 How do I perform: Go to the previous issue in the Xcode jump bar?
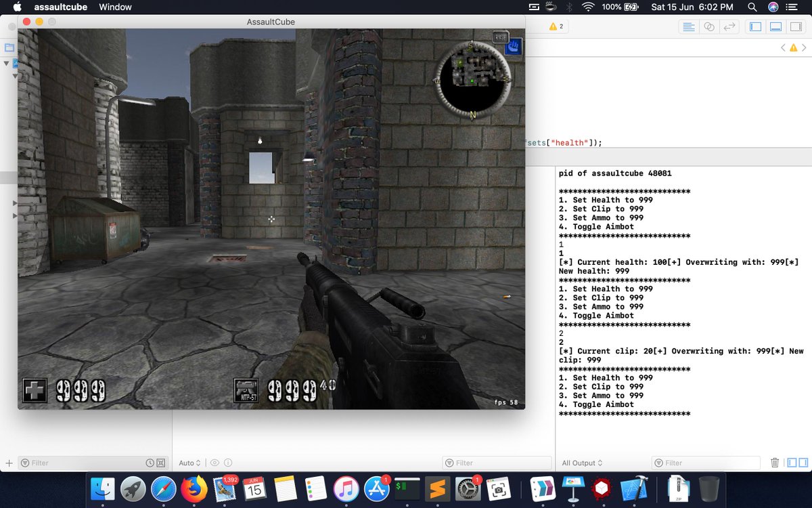[783, 47]
